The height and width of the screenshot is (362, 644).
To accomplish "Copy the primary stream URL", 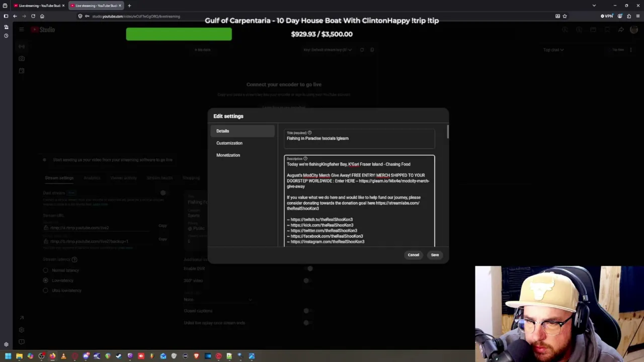I will pos(163,226).
